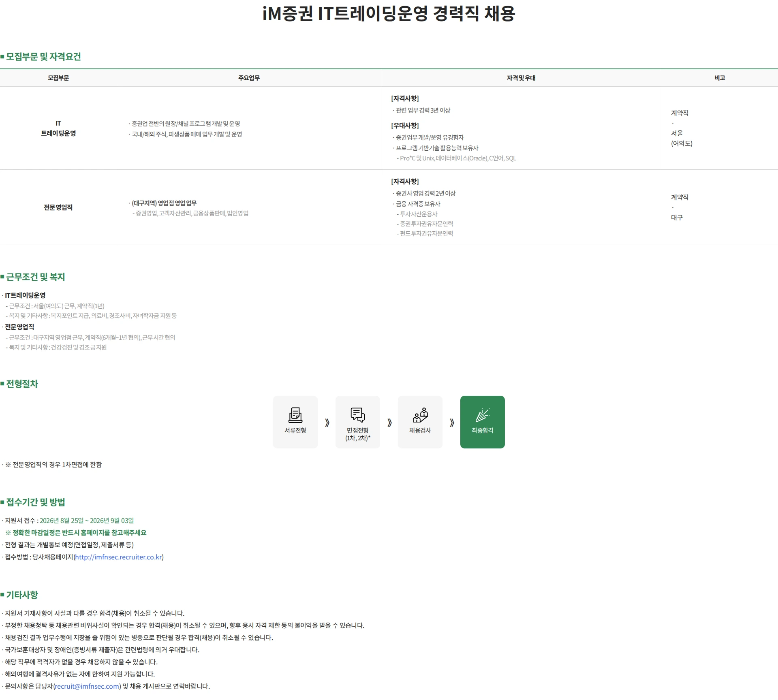The width and height of the screenshot is (778, 700).
Task: Click application period 2026년 8월 25일 ~ 9월 03일
Action: pyautogui.click(x=87, y=521)
